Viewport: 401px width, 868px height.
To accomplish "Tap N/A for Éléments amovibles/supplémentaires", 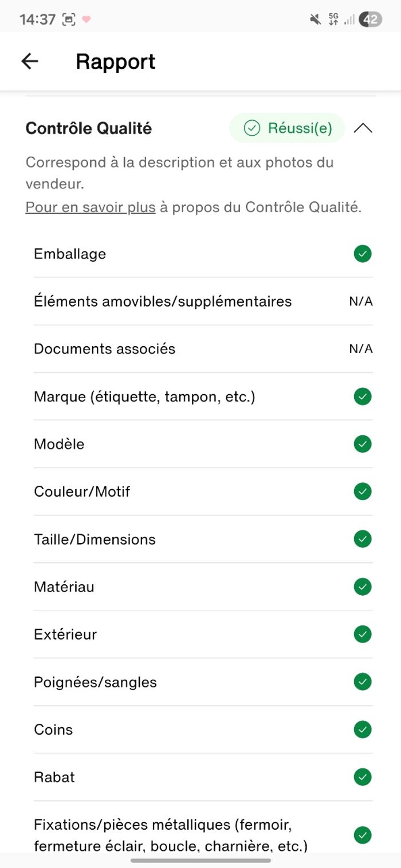I will tap(361, 302).
